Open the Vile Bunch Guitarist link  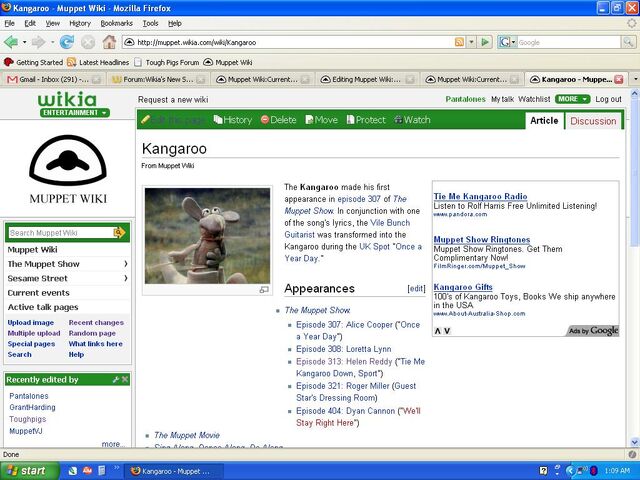coord(347,229)
